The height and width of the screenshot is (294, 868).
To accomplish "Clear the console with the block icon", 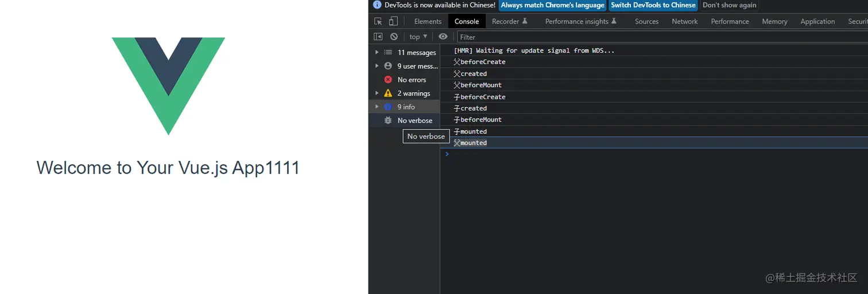I will 394,36.
